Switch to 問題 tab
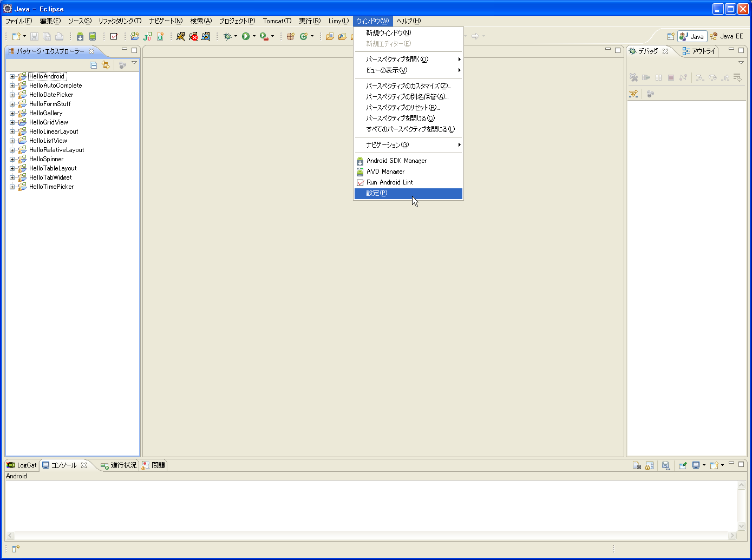 click(x=153, y=465)
